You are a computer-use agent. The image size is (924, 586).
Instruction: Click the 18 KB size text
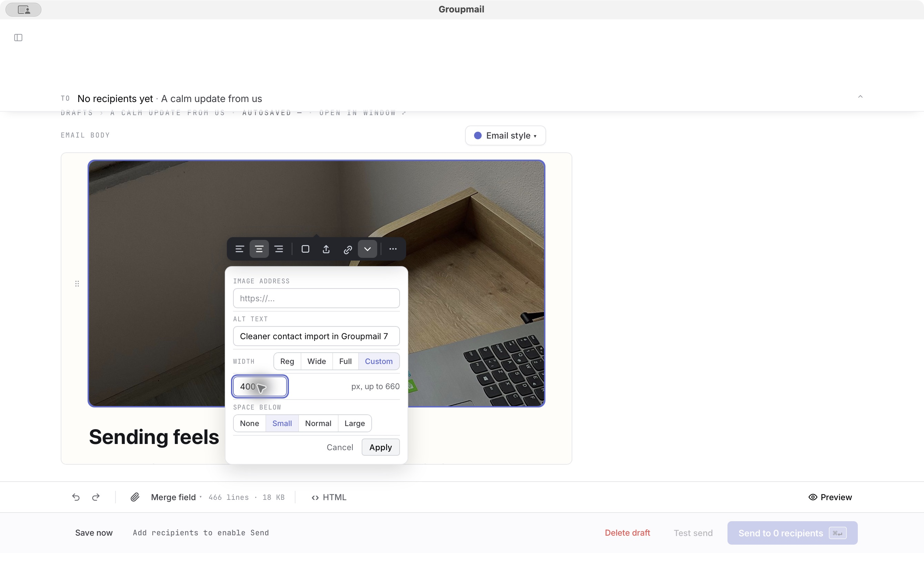[274, 497]
